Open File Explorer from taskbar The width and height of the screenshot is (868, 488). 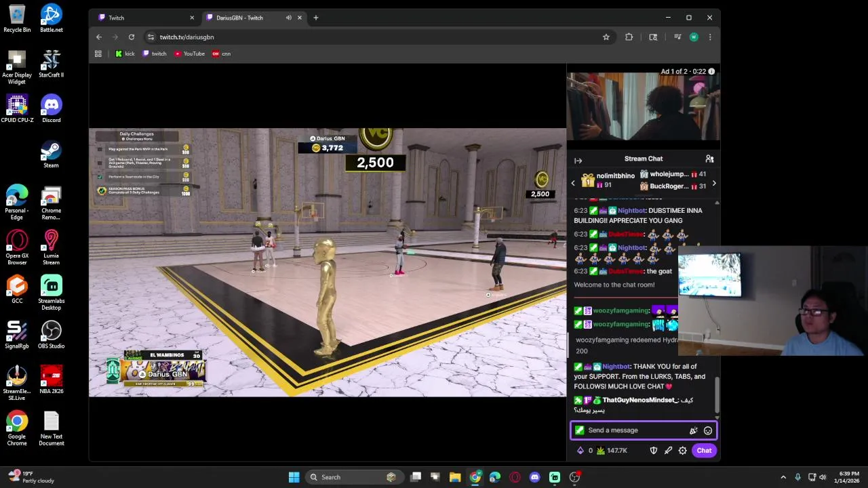pos(455,477)
